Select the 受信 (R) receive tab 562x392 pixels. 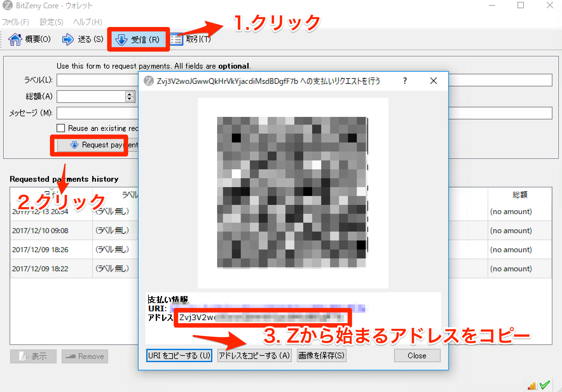point(139,39)
